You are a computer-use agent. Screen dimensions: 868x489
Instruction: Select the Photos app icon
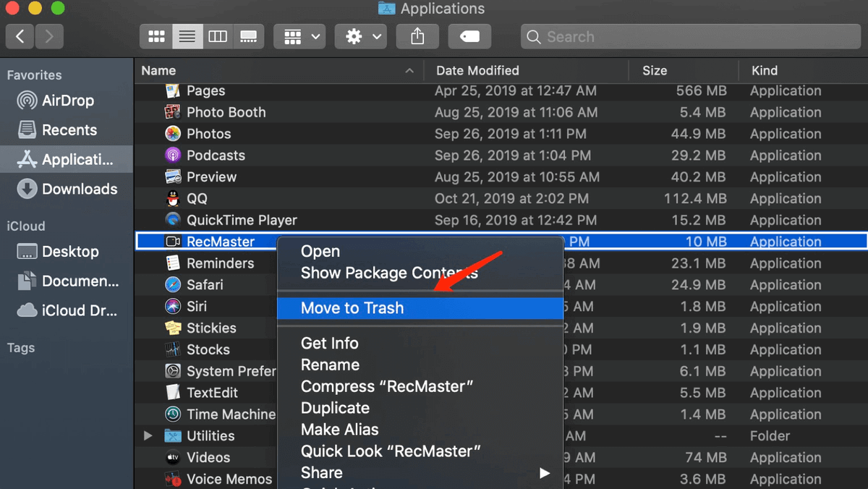pos(172,134)
